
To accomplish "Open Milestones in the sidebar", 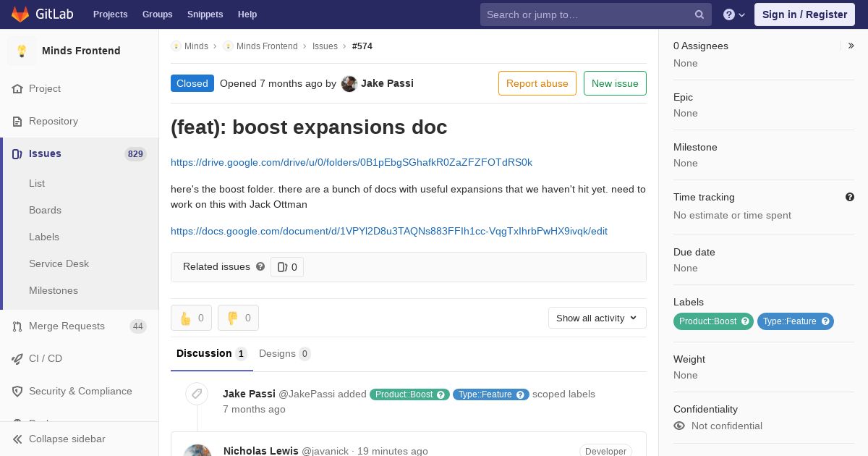I will 54,290.
